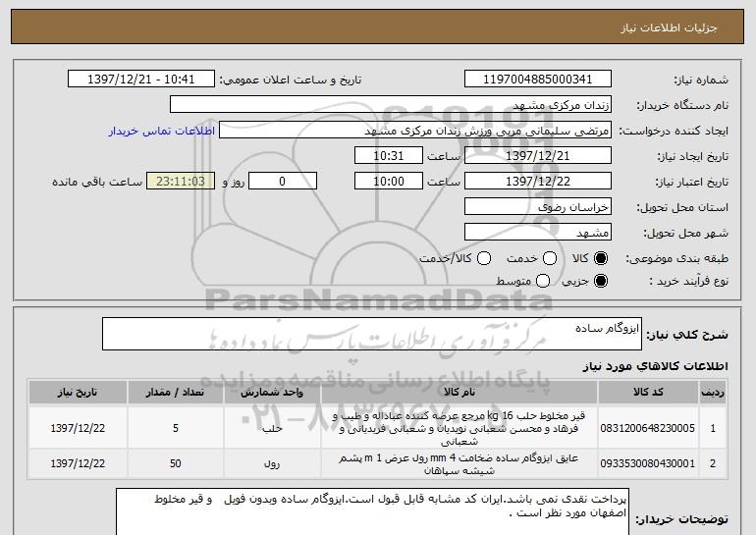Click the نام کالا column header
This screenshot has height=535, width=756.
(x=459, y=393)
